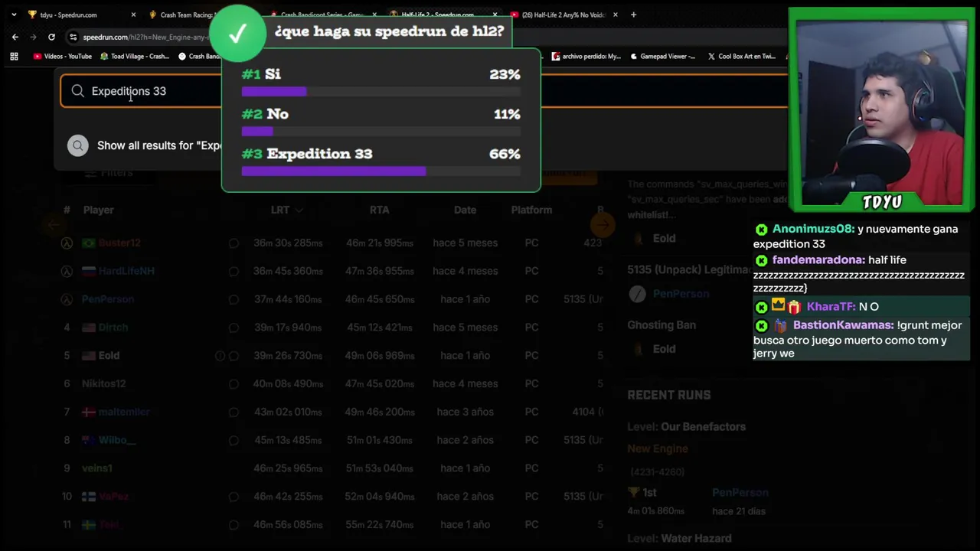This screenshot has height=551, width=980.
Task: Click the second-place lambda trophy icon beside HardLifeNH
Action: (67, 271)
